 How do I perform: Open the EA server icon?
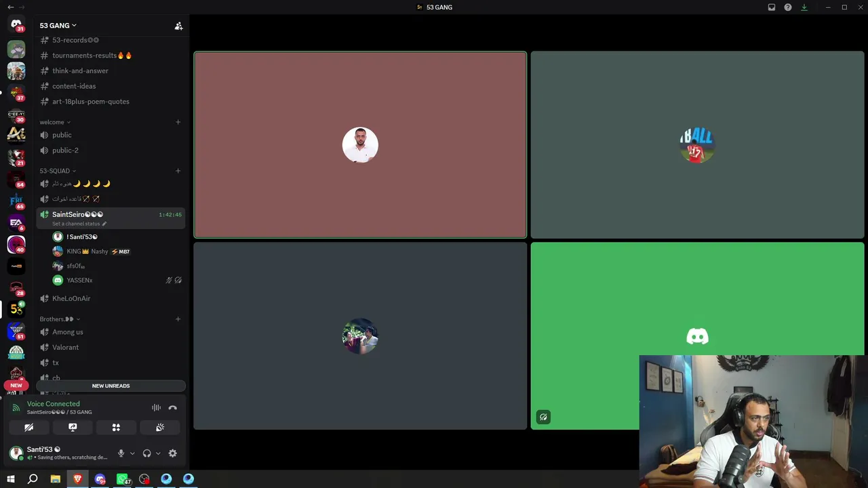pos(16,222)
